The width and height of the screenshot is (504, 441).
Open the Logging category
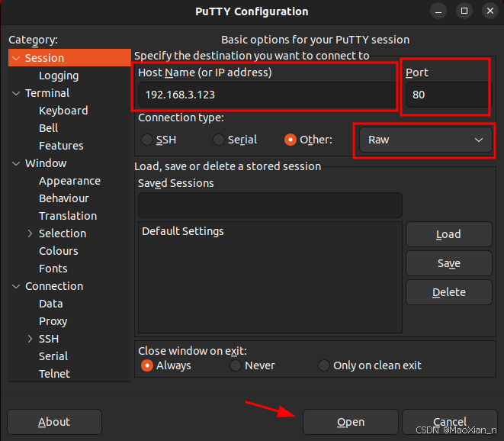[59, 76]
